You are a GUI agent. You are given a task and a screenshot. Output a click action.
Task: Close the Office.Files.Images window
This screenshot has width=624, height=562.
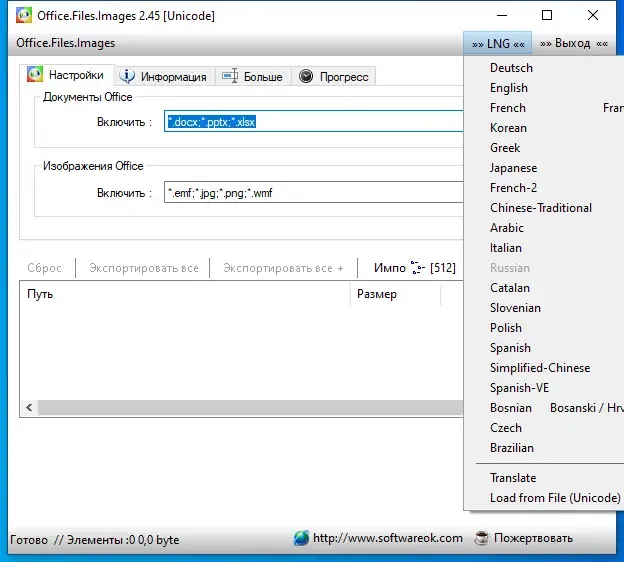pos(593,16)
